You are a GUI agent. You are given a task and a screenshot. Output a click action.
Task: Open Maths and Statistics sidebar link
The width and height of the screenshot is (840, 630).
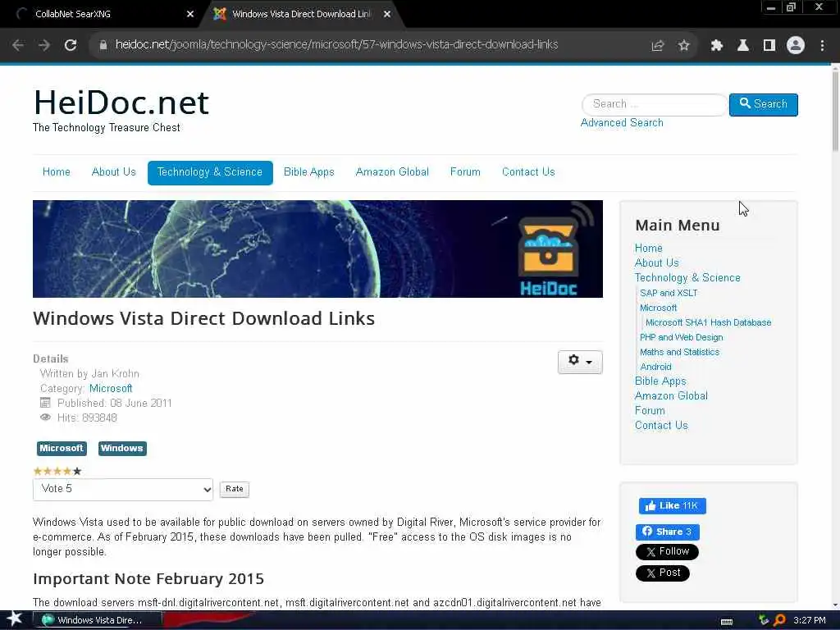tap(679, 352)
